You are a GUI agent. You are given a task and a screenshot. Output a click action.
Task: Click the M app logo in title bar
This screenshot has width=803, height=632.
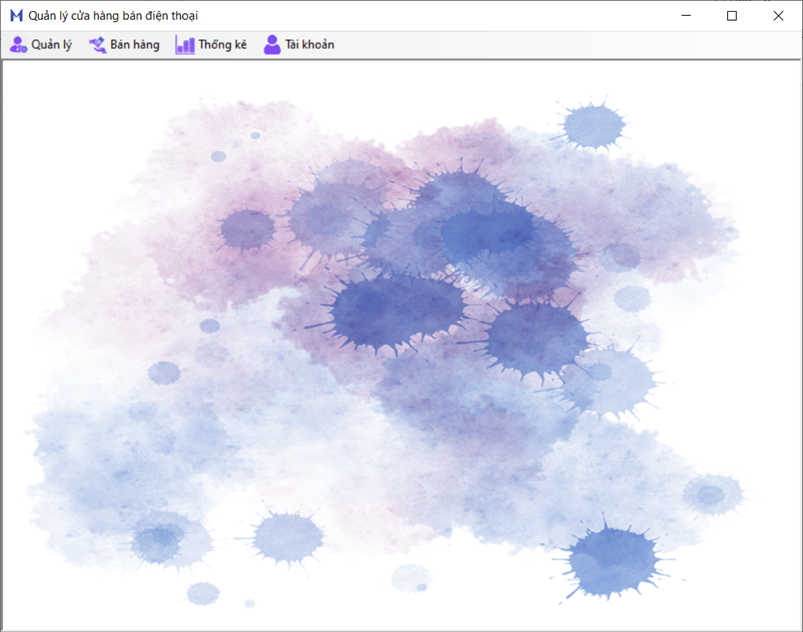click(x=16, y=15)
